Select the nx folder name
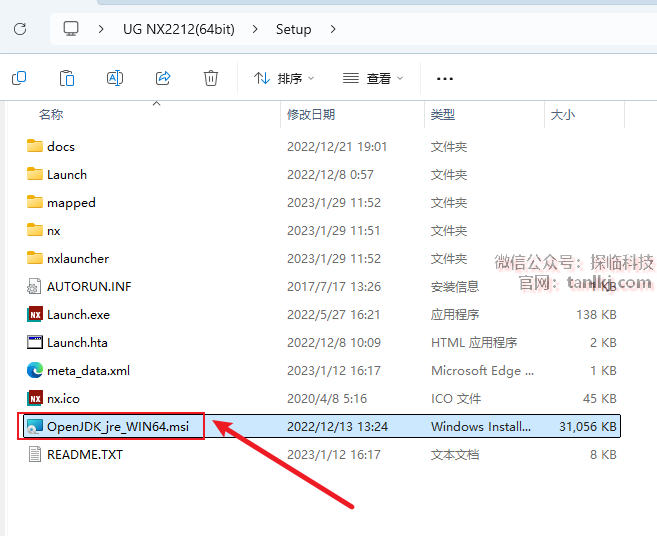The height and width of the screenshot is (536, 657). click(x=54, y=231)
